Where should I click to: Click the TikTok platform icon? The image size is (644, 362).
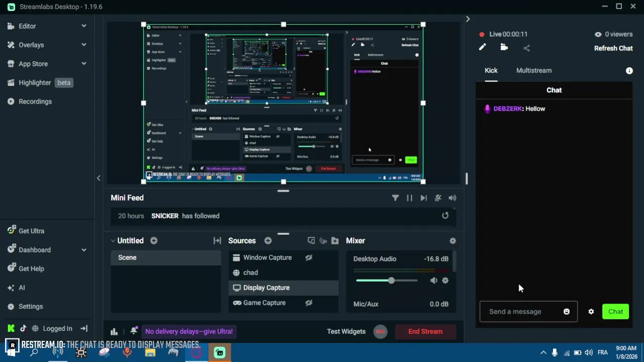[x=23, y=328]
